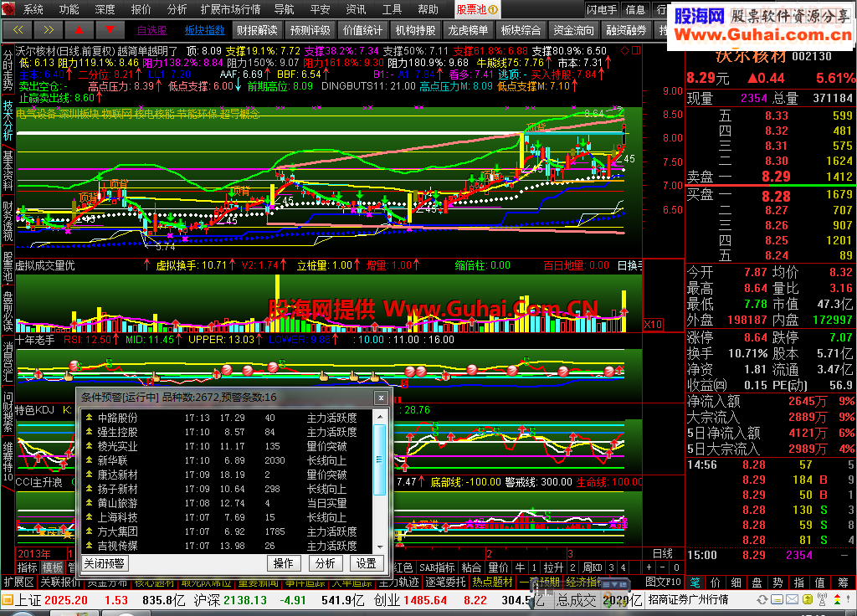Click the 分析 button in alert window
857x616 pixels.
pyautogui.click(x=326, y=563)
